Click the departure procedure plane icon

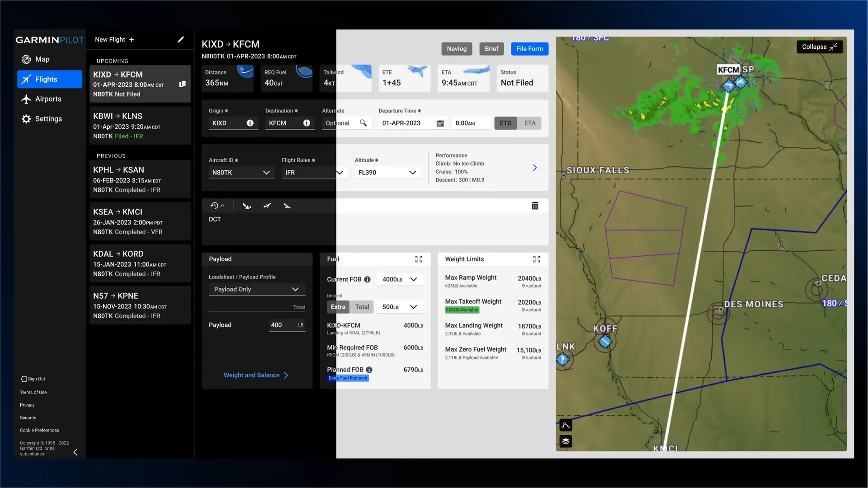pyautogui.click(x=247, y=206)
